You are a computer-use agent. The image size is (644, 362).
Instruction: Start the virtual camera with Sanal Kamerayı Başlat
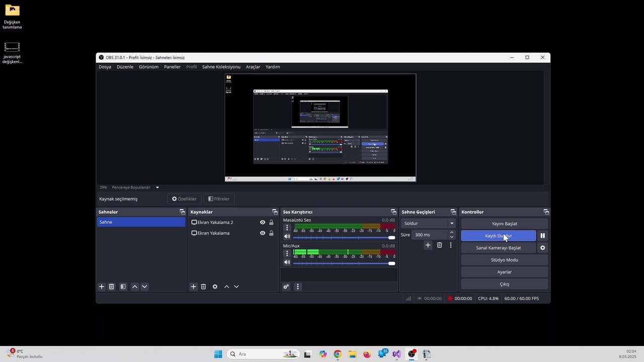(499, 248)
